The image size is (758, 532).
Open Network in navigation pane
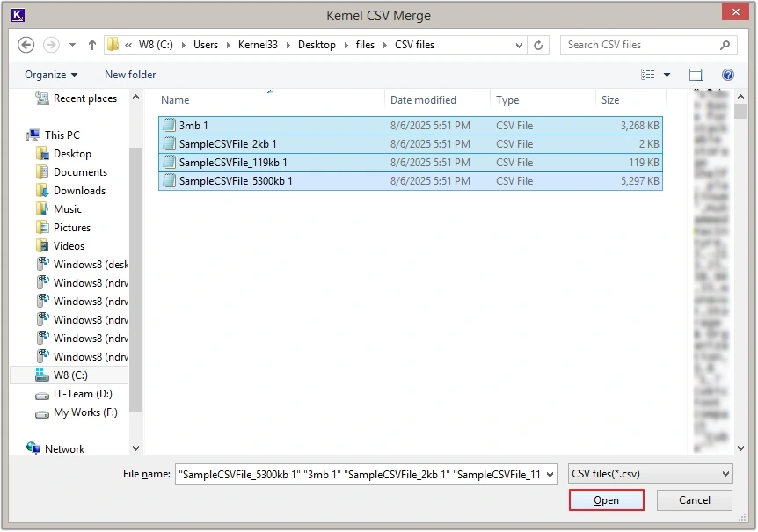pos(55,449)
